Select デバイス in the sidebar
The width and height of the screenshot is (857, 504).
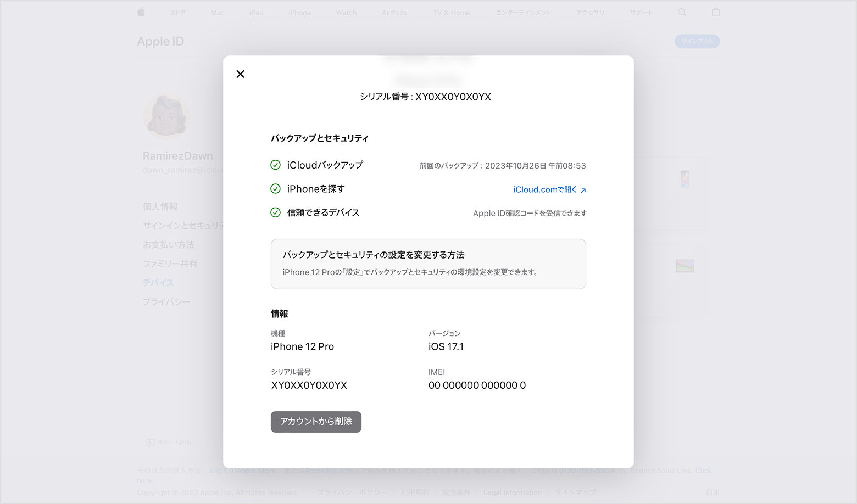click(x=158, y=282)
